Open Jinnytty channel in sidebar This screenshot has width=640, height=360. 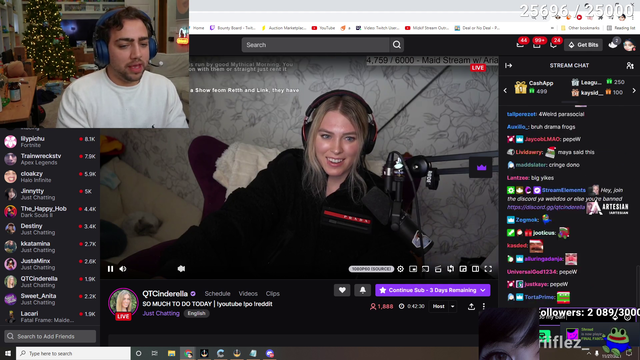coord(50,194)
